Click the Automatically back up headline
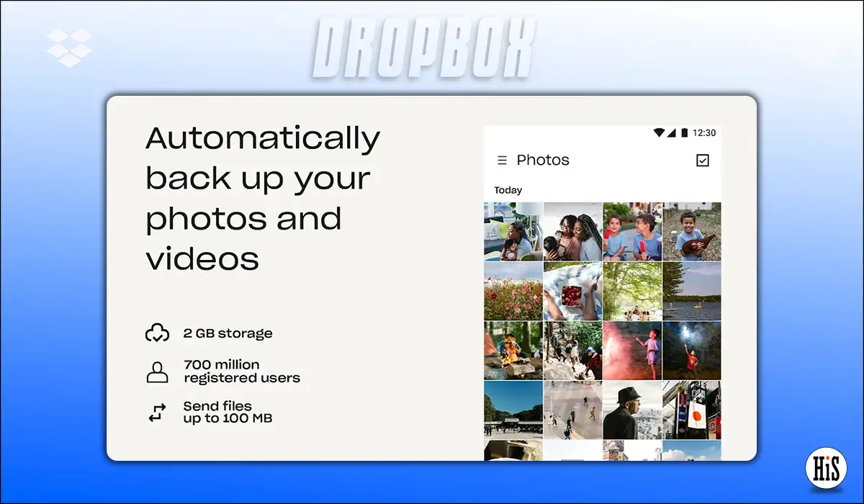 [x=263, y=198]
